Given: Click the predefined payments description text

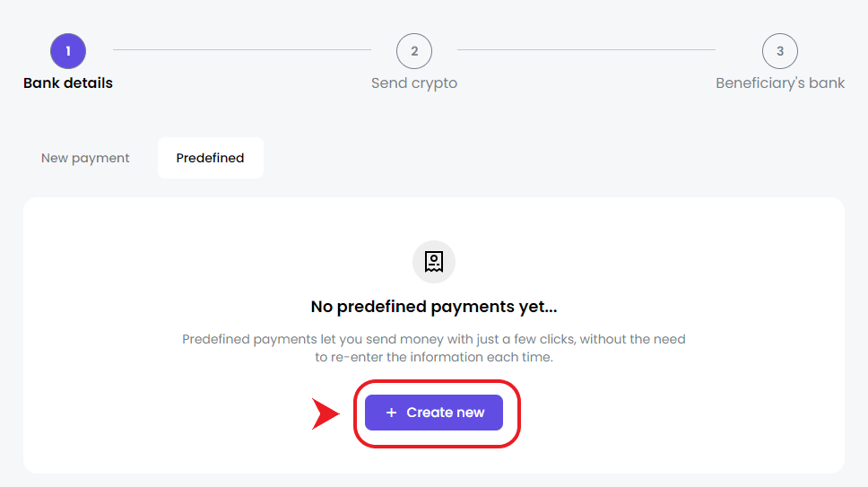Looking at the screenshot, I should click(x=434, y=348).
